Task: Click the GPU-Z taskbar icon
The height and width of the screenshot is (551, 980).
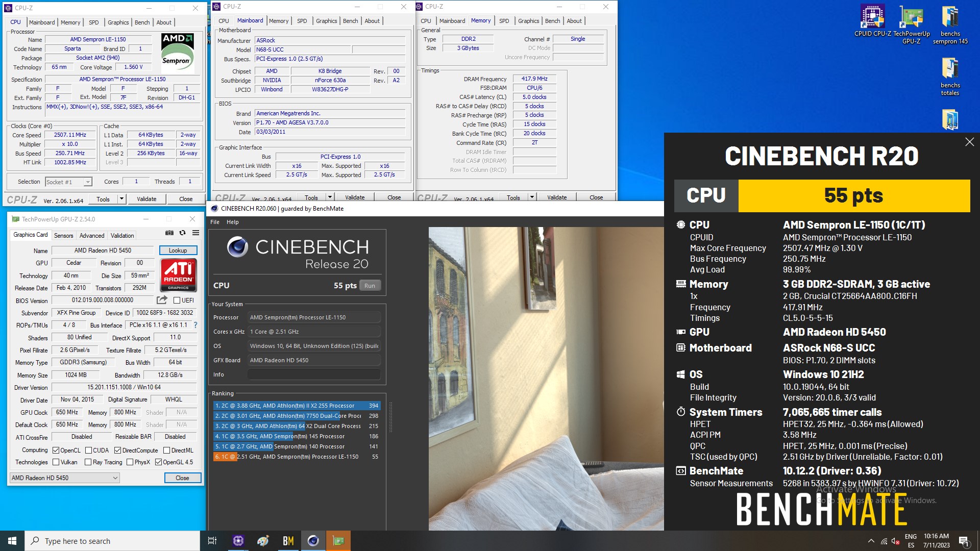Action: point(338,541)
